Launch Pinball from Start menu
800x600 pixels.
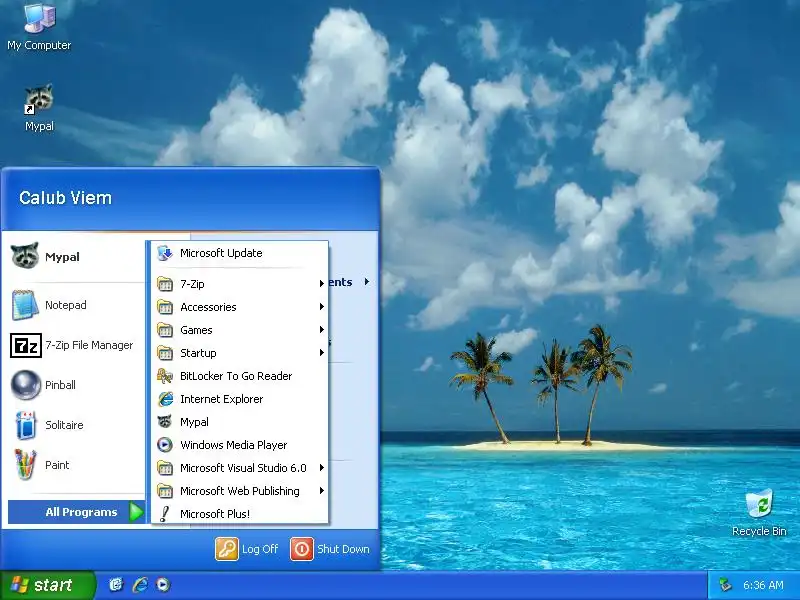(x=74, y=385)
